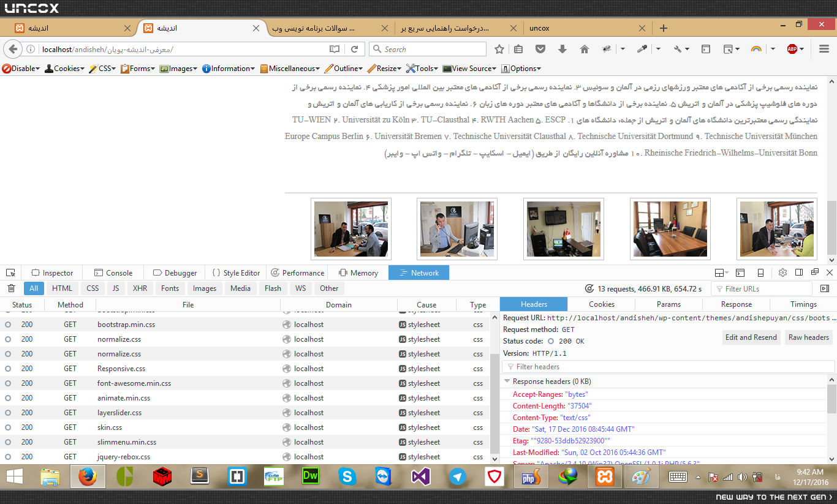Open the Pocket save icon
The image size is (837, 504).
click(x=540, y=49)
